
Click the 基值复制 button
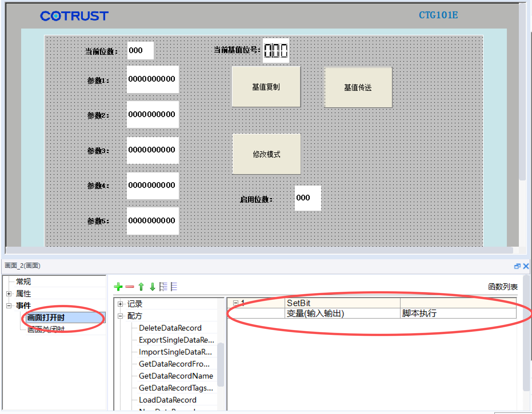coord(266,87)
